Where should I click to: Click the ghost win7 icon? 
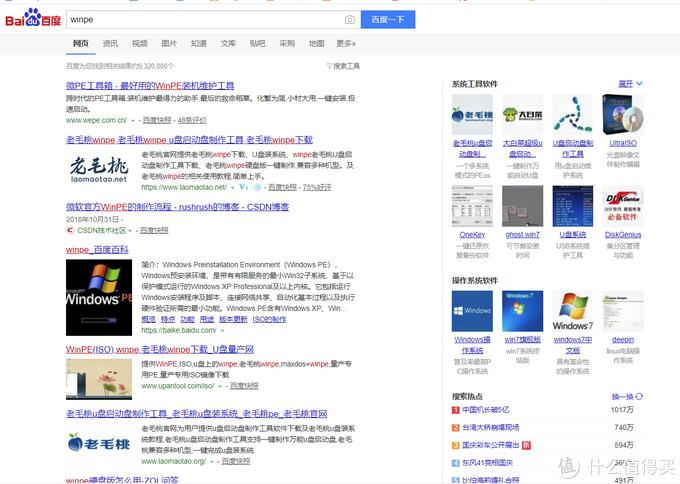(x=523, y=206)
